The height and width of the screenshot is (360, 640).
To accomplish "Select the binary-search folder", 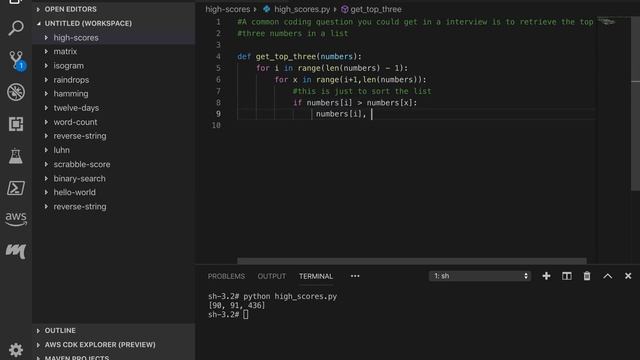I will [114, 178].
